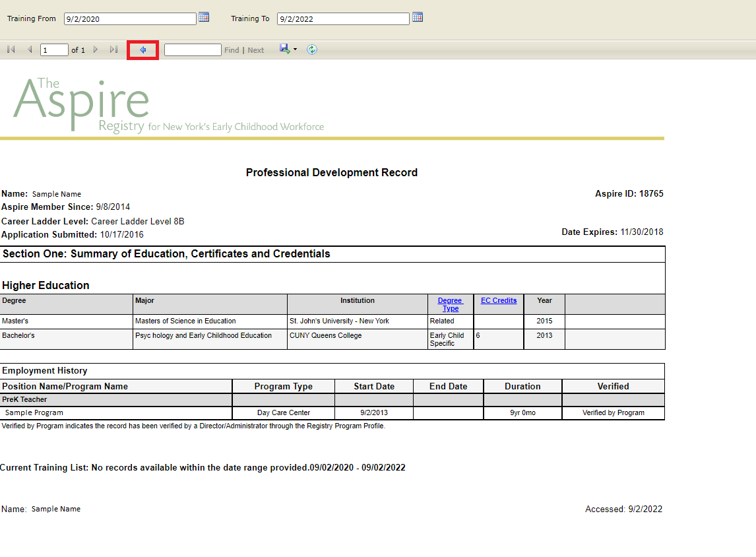Open the Training To calendar picker

(417, 17)
